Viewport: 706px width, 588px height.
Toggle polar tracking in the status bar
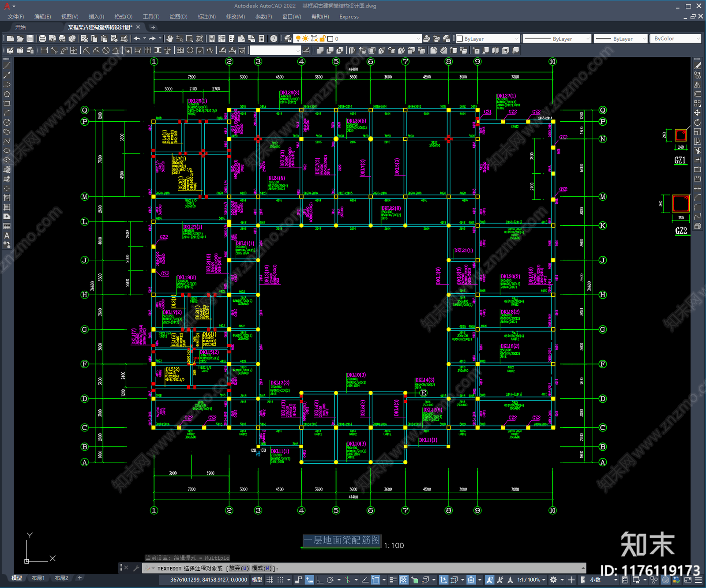point(330,580)
